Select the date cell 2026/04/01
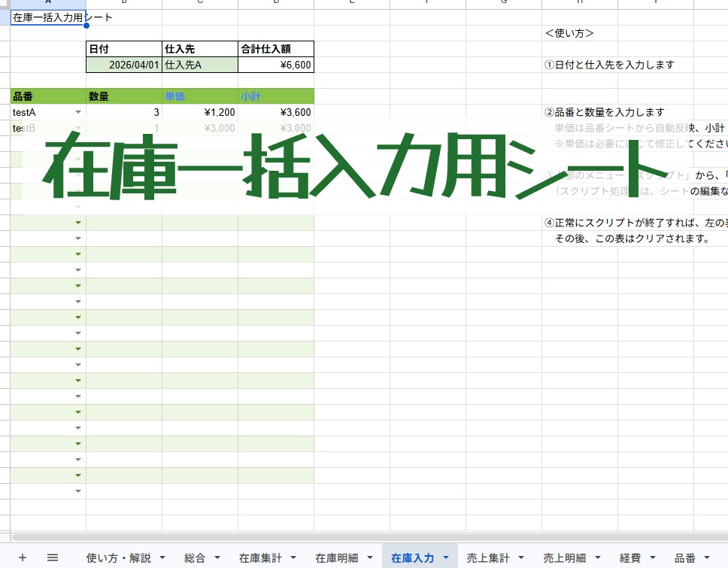The width and height of the screenshot is (728, 568). [124, 65]
